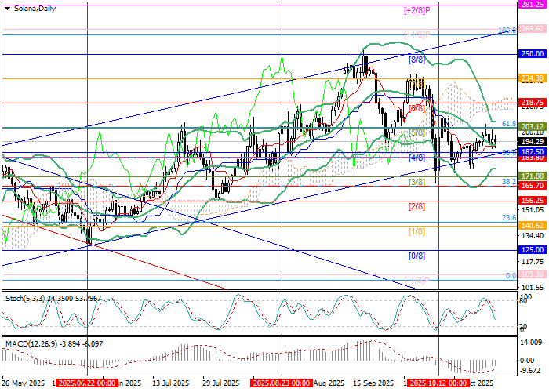Viewport: 549px width, 392px height.
Task: Click the 203.12 olive price label
Action: [x=533, y=127]
